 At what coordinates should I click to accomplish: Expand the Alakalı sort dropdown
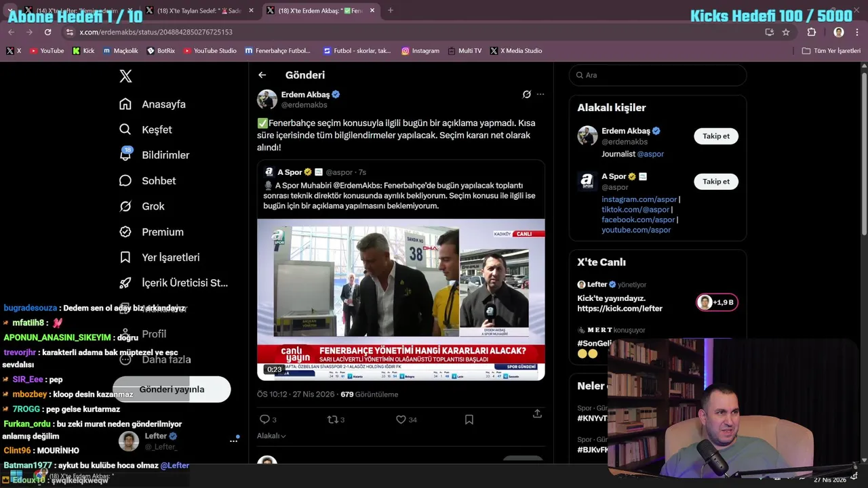point(271,436)
